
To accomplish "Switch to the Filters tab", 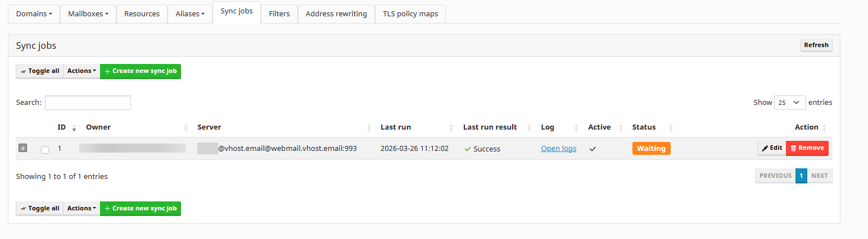I will coord(279,14).
